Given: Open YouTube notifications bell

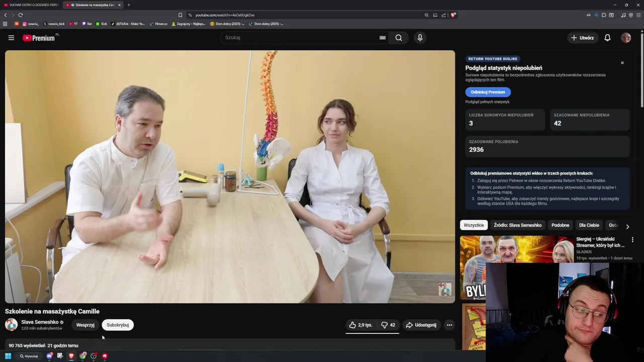Looking at the screenshot, I should pyautogui.click(x=607, y=38).
